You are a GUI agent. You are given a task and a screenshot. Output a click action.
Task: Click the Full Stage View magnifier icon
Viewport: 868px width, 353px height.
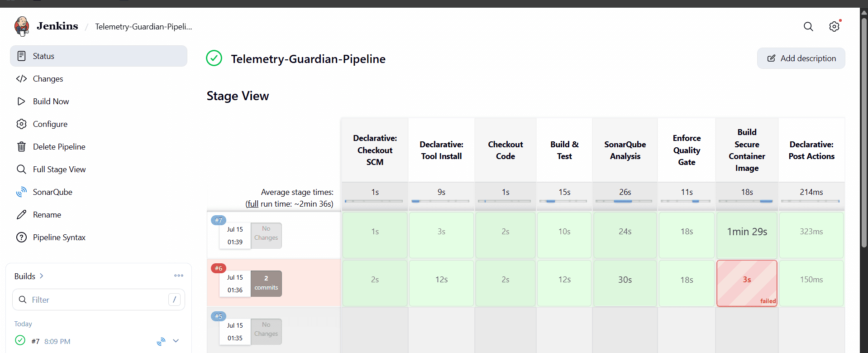tap(21, 169)
